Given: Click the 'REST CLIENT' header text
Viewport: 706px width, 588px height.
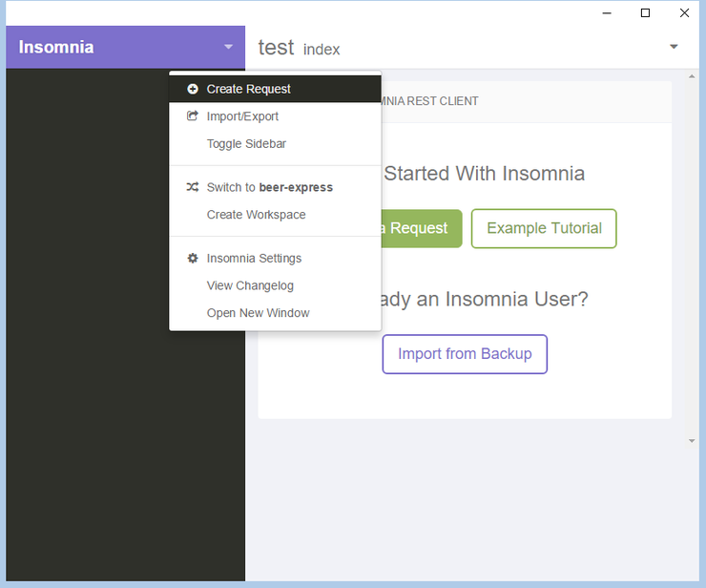Looking at the screenshot, I should point(442,101).
